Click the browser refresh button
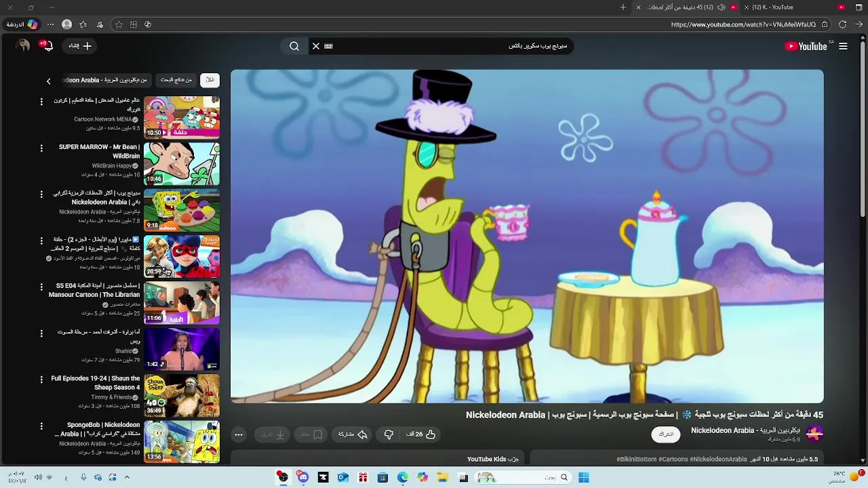 coord(843,24)
